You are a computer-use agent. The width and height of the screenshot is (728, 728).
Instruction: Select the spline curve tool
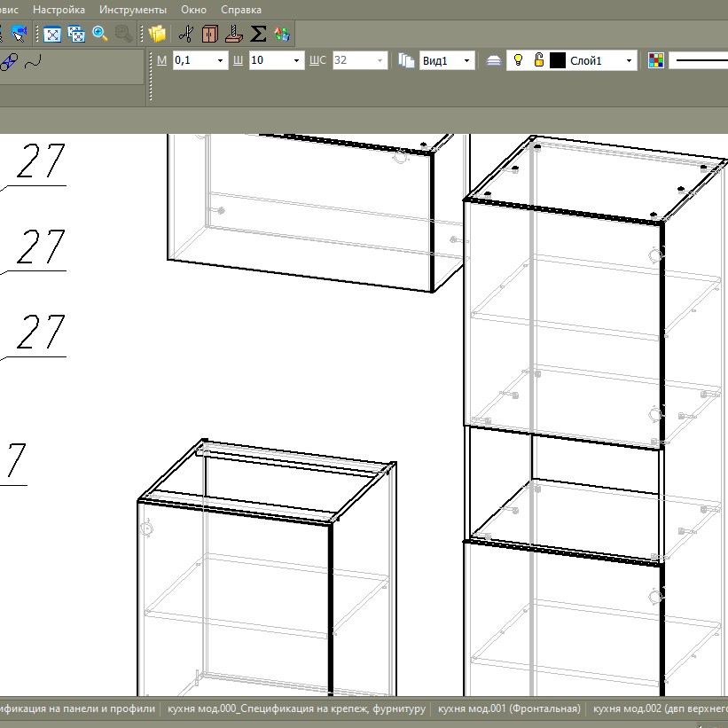click(33, 62)
